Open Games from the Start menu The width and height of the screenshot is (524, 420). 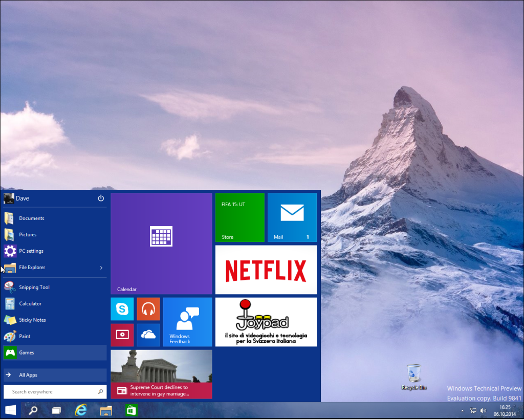pos(55,353)
